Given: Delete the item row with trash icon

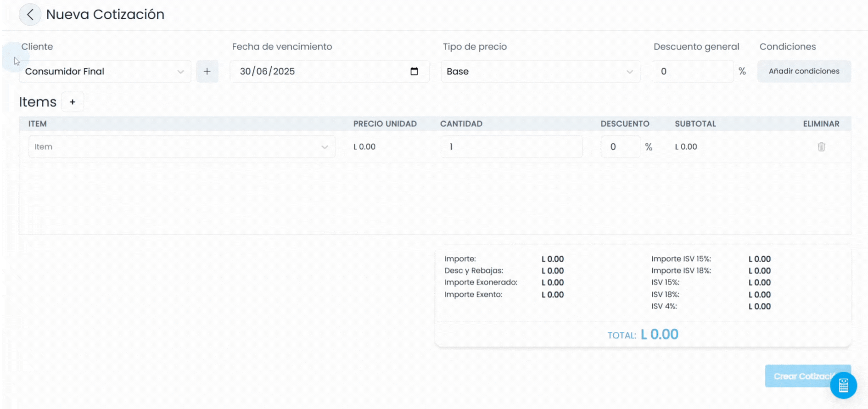Looking at the screenshot, I should [821, 147].
